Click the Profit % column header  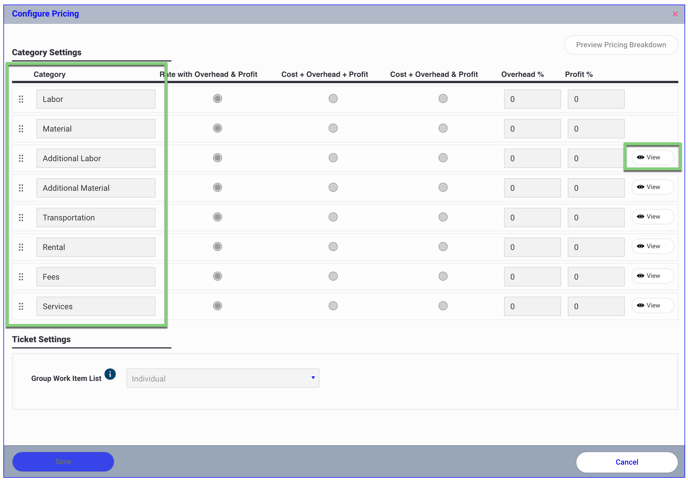579,74
